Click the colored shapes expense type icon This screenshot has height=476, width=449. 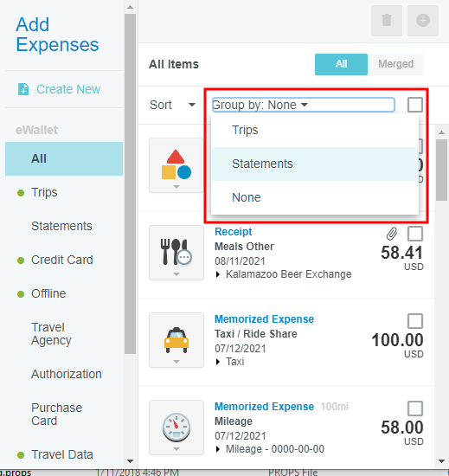[x=176, y=165]
